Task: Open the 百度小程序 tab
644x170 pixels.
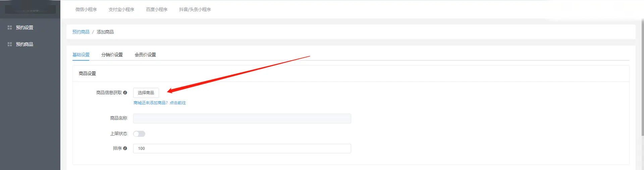Action: click(157, 9)
